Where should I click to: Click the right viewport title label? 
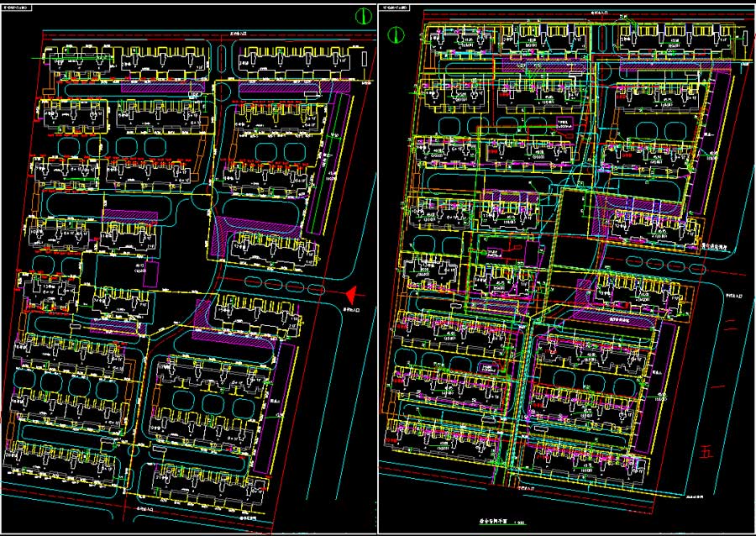pyautogui.click(x=397, y=8)
